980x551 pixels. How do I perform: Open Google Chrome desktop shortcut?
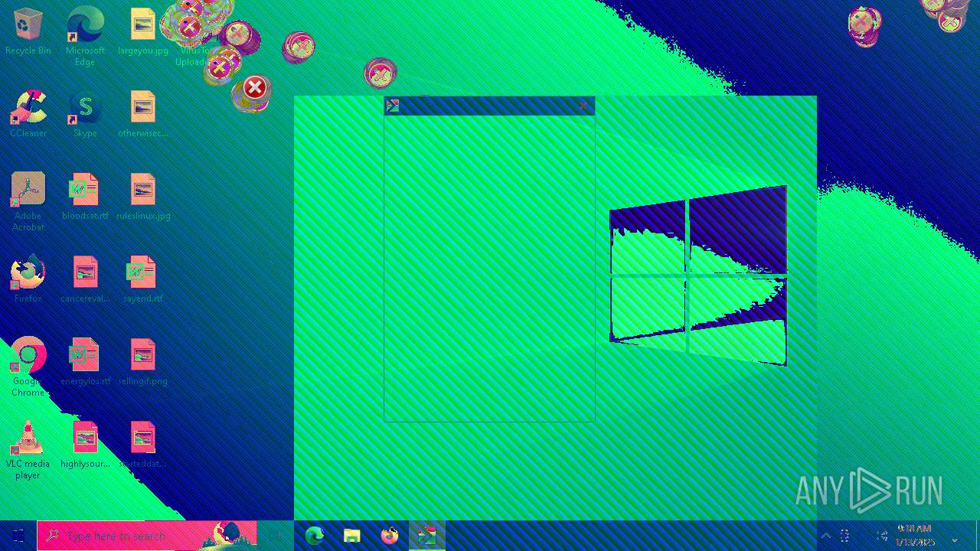(28, 367)
